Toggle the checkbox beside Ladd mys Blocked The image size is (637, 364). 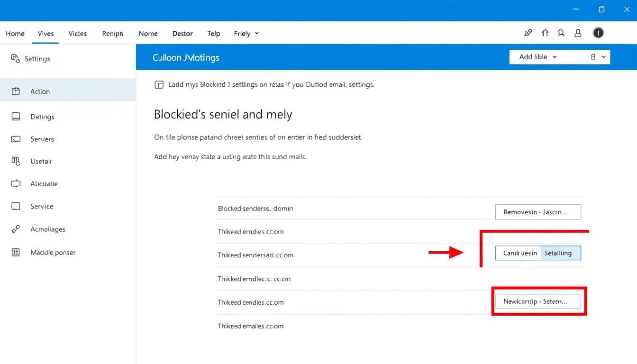point(159,85)
